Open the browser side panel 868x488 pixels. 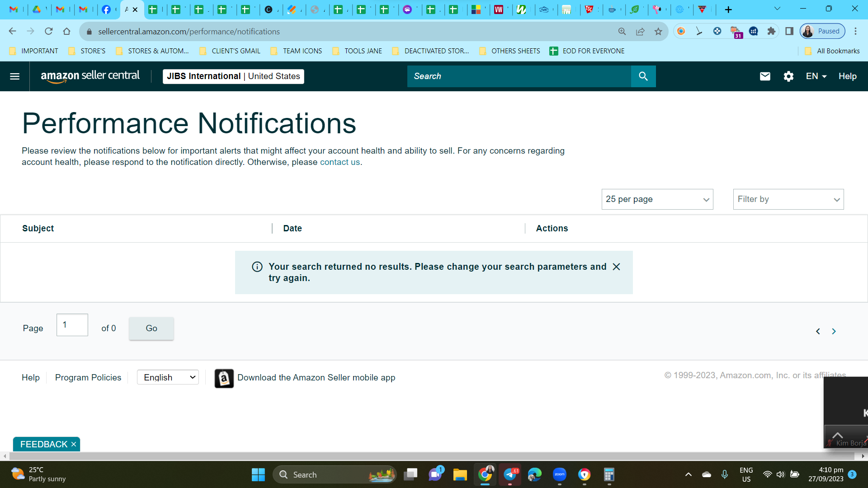(x=789, y=31)
